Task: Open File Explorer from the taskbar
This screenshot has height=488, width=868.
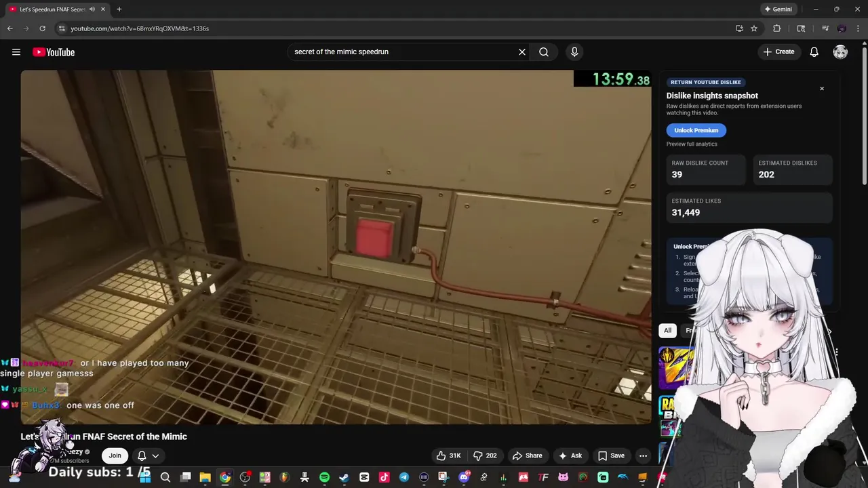Action: [205, 477]
